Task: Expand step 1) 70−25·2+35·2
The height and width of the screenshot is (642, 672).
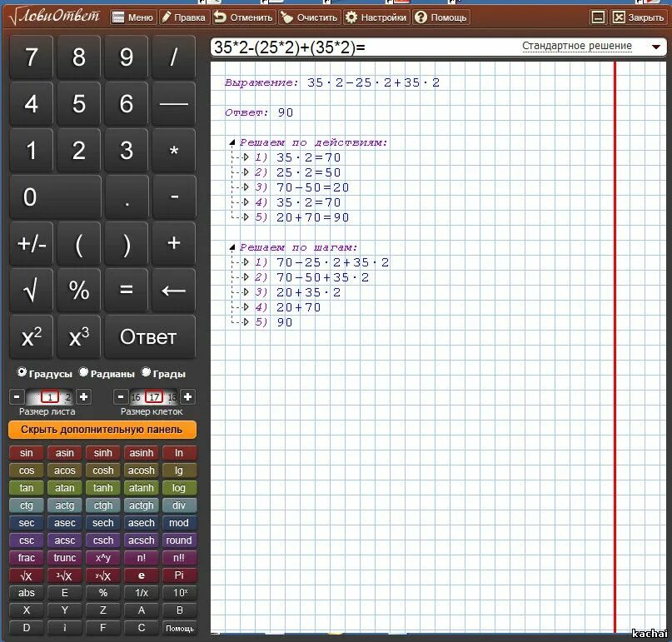Action: point(246,262)
